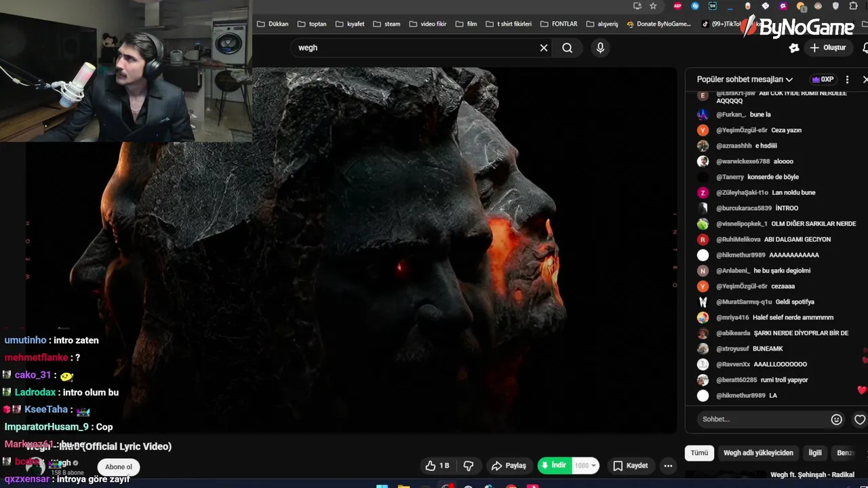Click the Paylaş share button

tap(509, 466)
